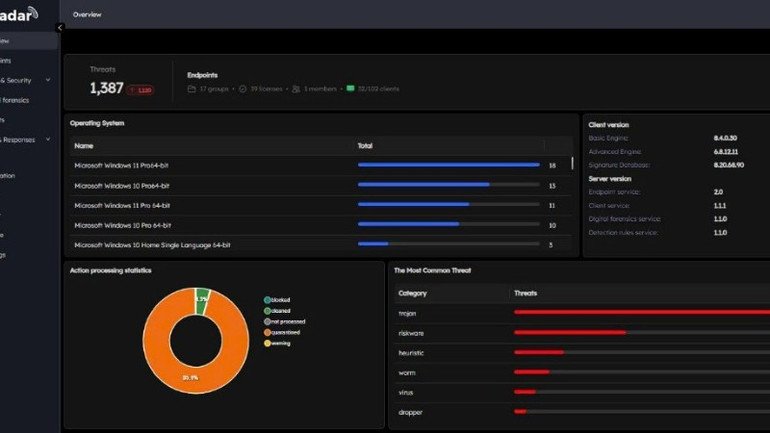Expand the Responses sidebar menu chevron
770x433 pixels.
tap(48, 140)
